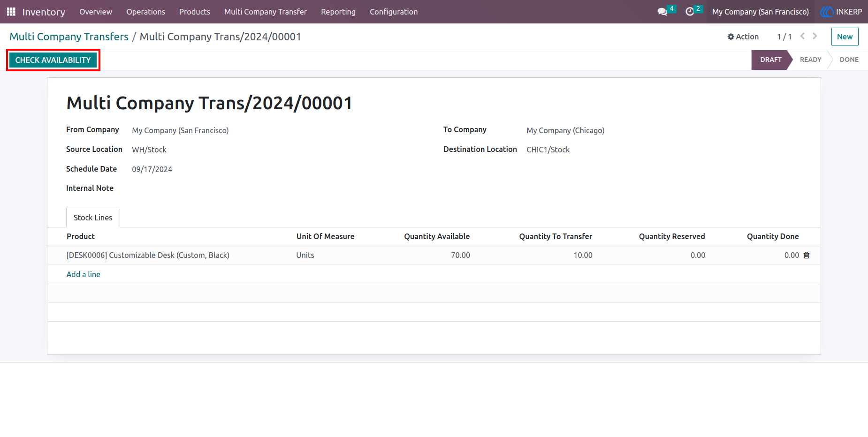
Task: Select the READY status stage
Action: tap(810, 60)
